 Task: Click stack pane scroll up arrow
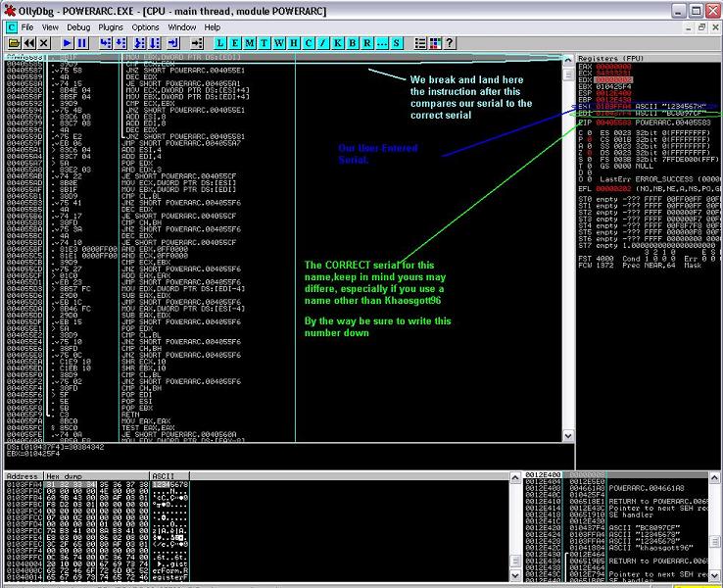tap(715, 478)
